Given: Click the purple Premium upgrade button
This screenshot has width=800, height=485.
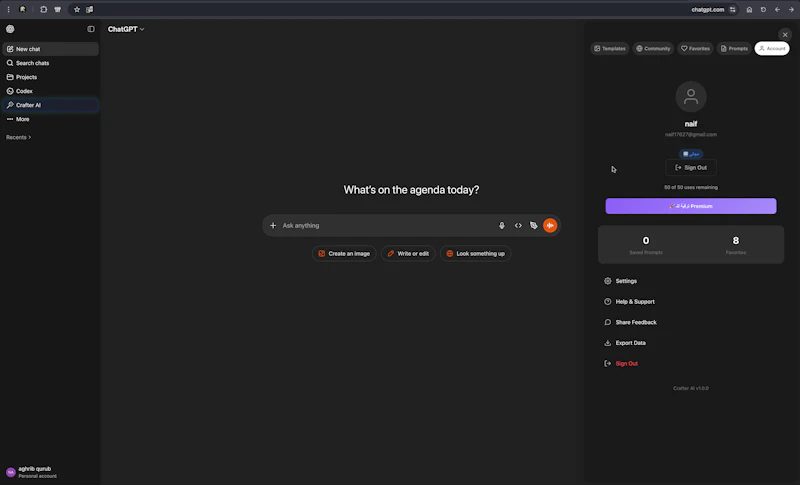Looking at the screenshot, I should point(691,206).
